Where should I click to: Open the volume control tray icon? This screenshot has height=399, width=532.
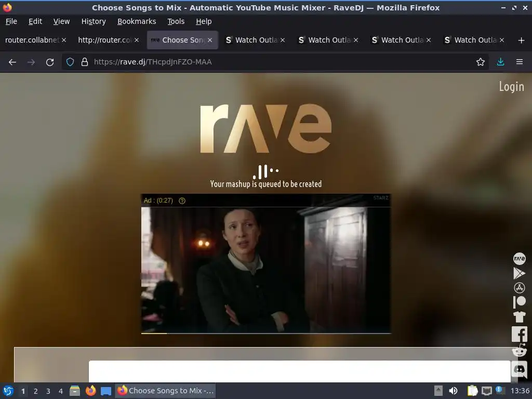tap(453, 391)
